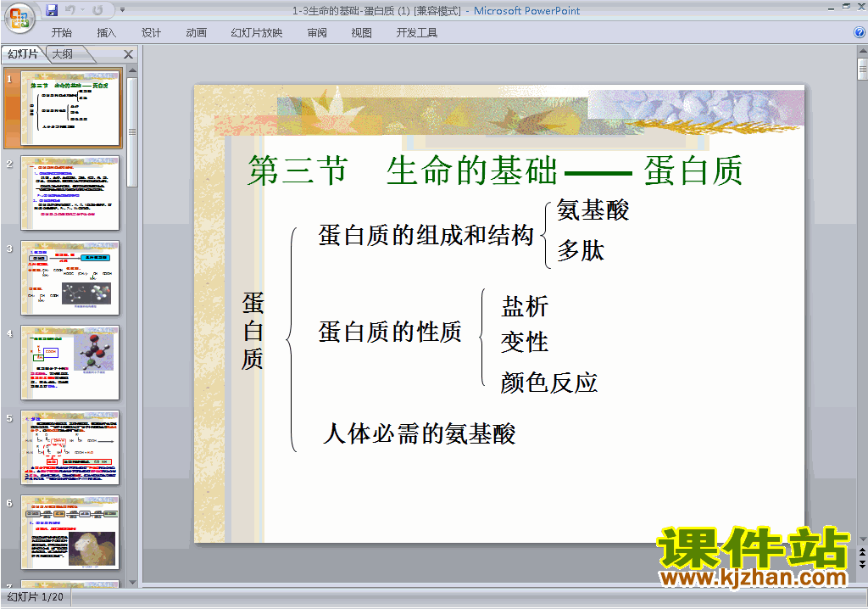The height and width of the screenshot is (609, 868).
Task: Undo the last action in the quick toolbar
Action: (70, 10)
